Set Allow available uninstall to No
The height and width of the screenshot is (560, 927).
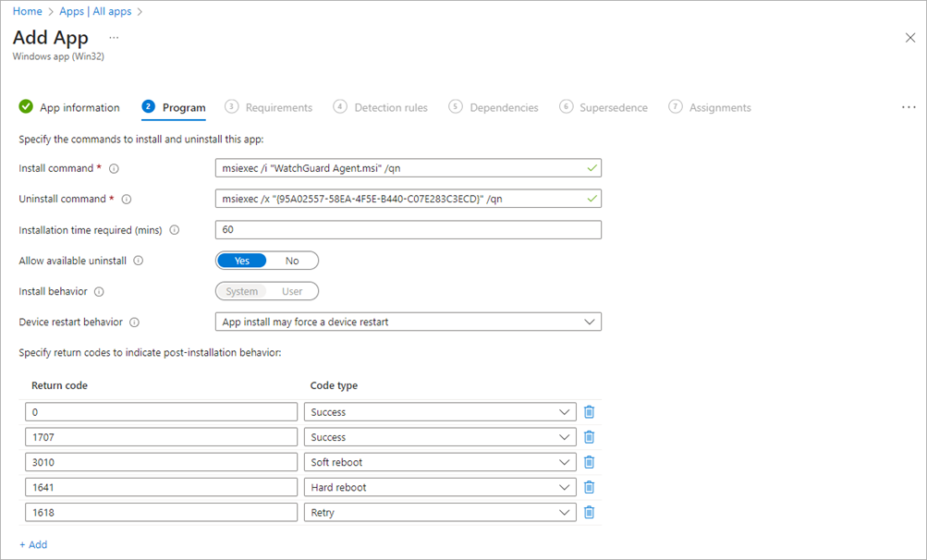pyautogui.click(x=292, y=261)
